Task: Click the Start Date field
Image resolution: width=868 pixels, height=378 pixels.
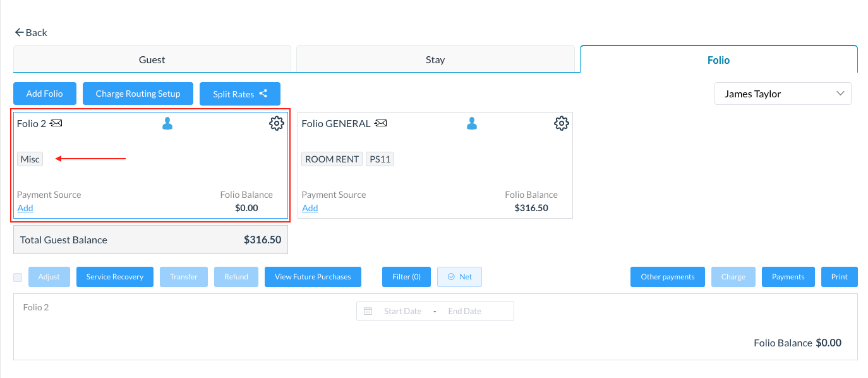Action: pyautogui.click(x=404, y=310)
